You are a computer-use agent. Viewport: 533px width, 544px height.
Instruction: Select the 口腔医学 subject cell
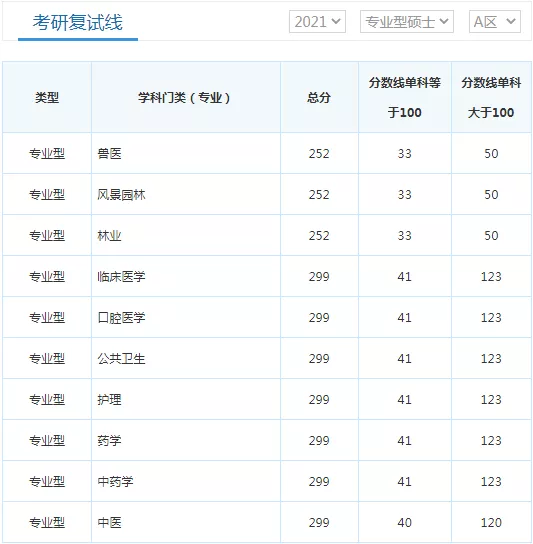pyautogui.click(x=186, y=317)
